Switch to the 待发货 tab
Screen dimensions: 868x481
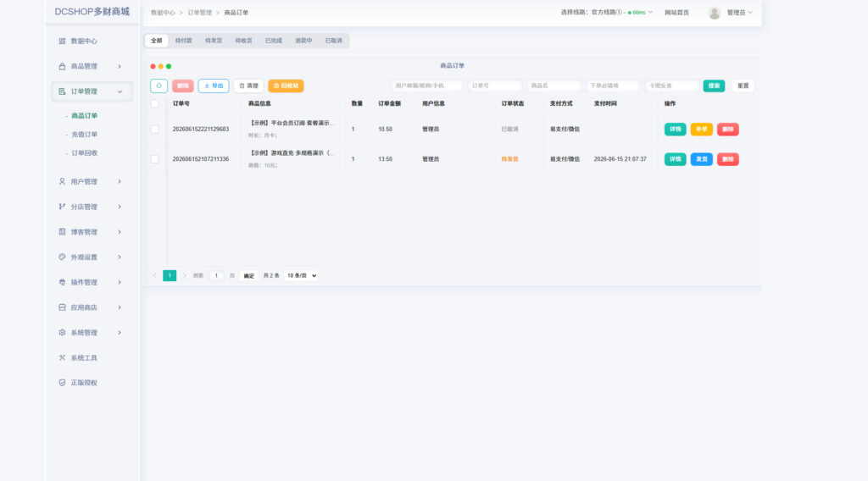pos(214,41)
